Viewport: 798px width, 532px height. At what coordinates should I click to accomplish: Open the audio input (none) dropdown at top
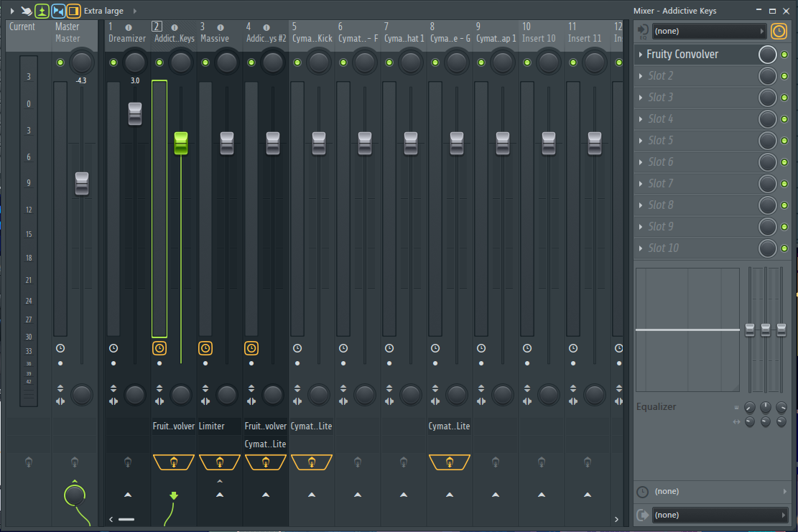(708, 31)
